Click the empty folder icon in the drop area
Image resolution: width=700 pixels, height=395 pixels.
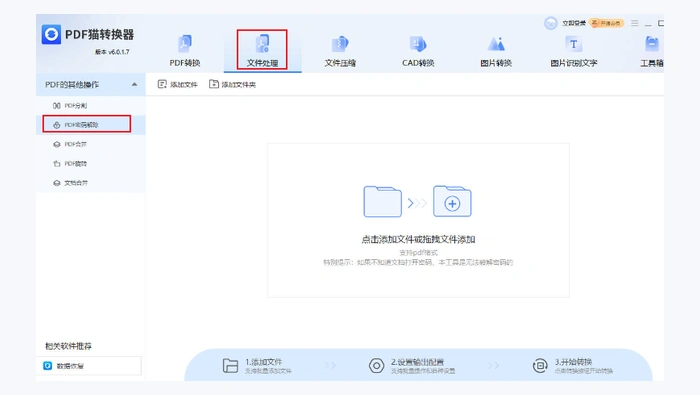coord(383,202)
